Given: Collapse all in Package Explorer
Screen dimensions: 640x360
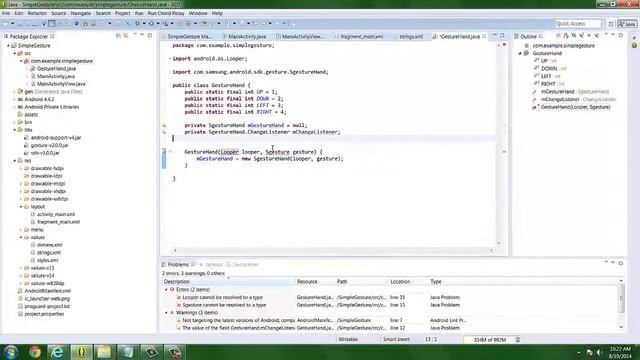Looking at the screenshot, I should tap(118, 36).
